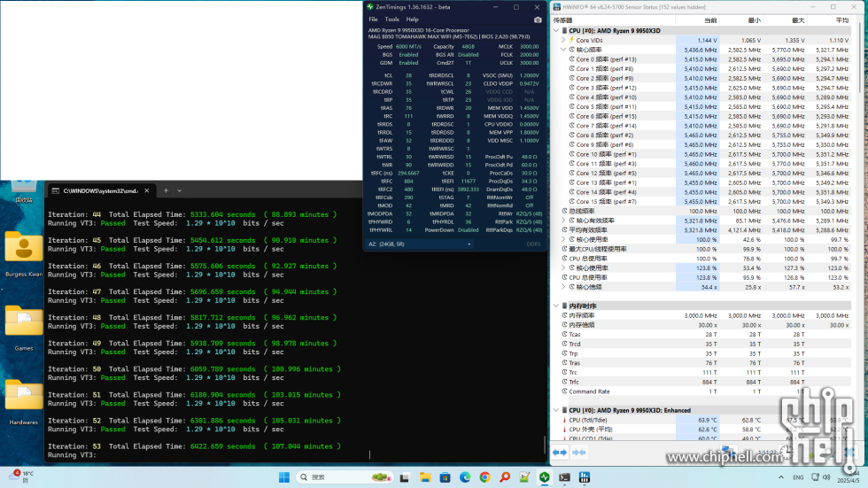Screen dimensions: 868x488
Task: Collapse the CPU [#0]: AMD Ryzen 9 9950X3D group
Action: coord(556,30)
